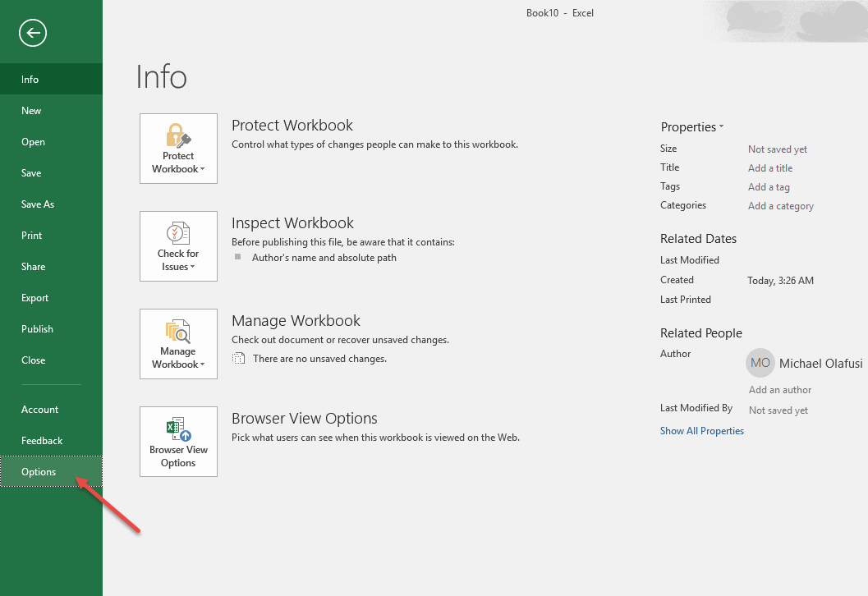Select Open in the backstage menu
This screenshot has width=868, height=596.
(x=51, y=142)
